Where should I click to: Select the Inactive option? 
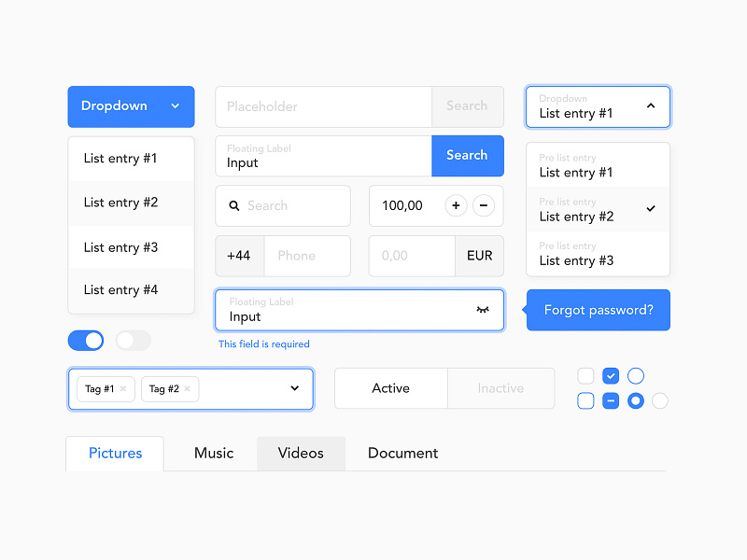click(x=500, y=388)
